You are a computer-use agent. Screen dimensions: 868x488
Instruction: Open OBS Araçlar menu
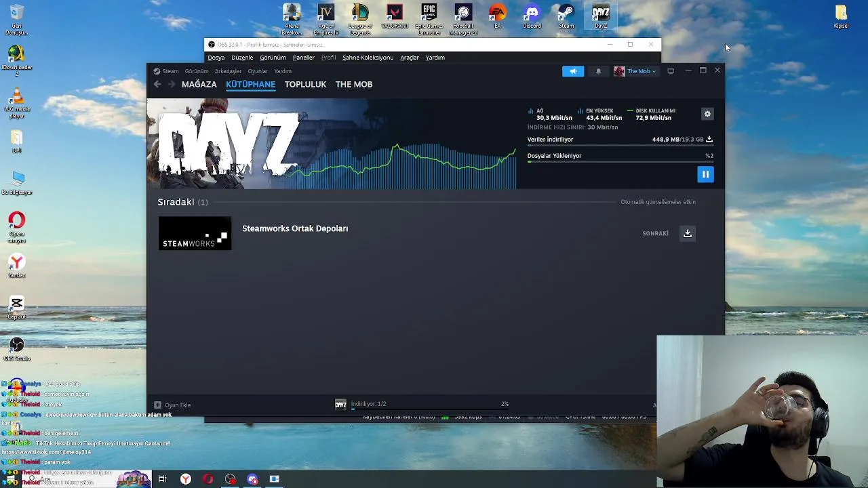pos(410,58)
